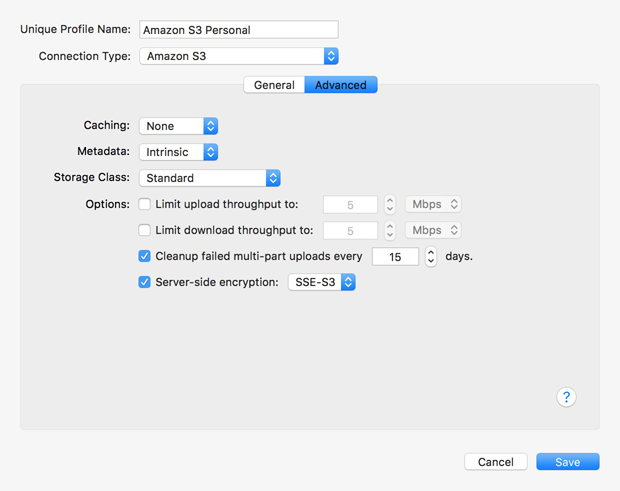Decrease the cleanup days stepper value
The width and height of the screenshot is (620, 491).
pyautogui.click(x=431, y=262)
